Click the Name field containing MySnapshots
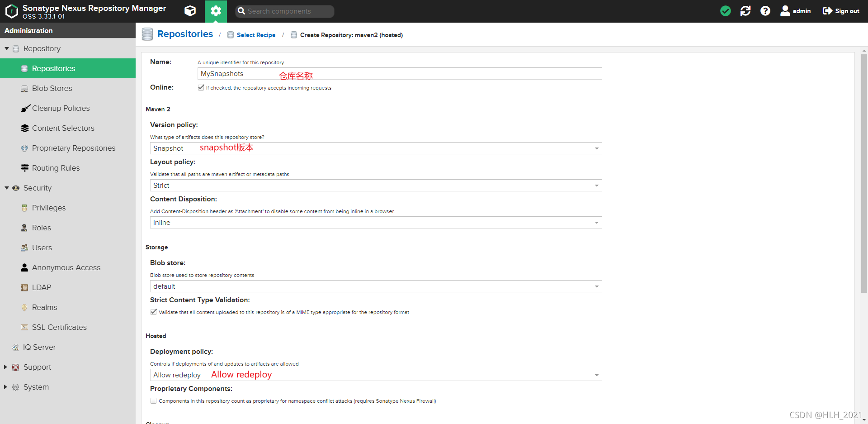The width and height of the screenshot is (868, 424). point(400,74)
